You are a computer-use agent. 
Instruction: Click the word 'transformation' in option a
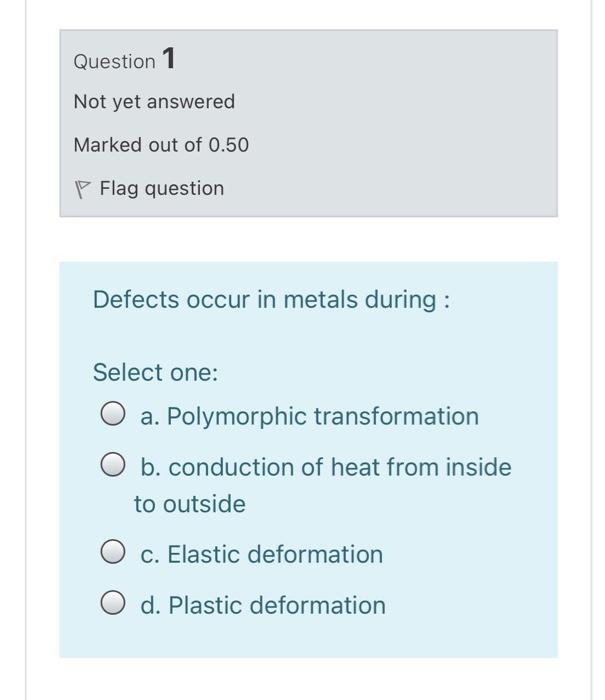tap(396, 416)
